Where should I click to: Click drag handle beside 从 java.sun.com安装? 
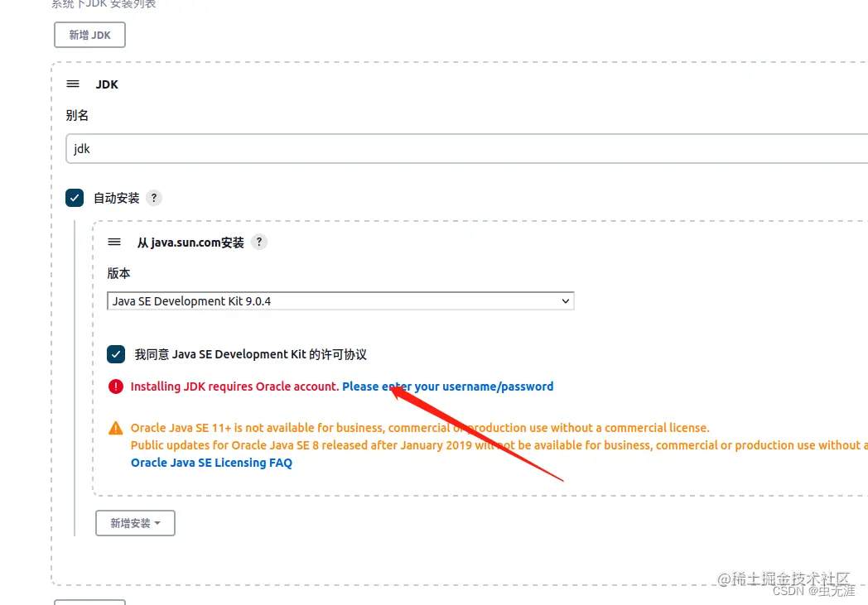click(x=114, y=242)
